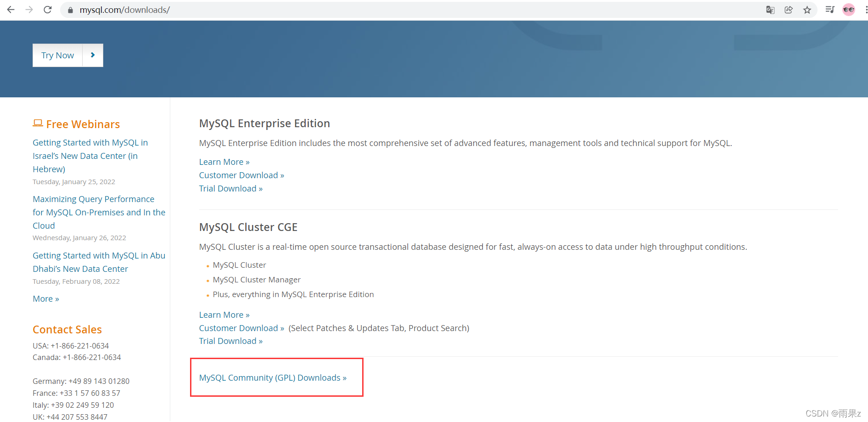Go back to the previous page
This screenshot has width=868, height=422.
click(x=11, y=10)
